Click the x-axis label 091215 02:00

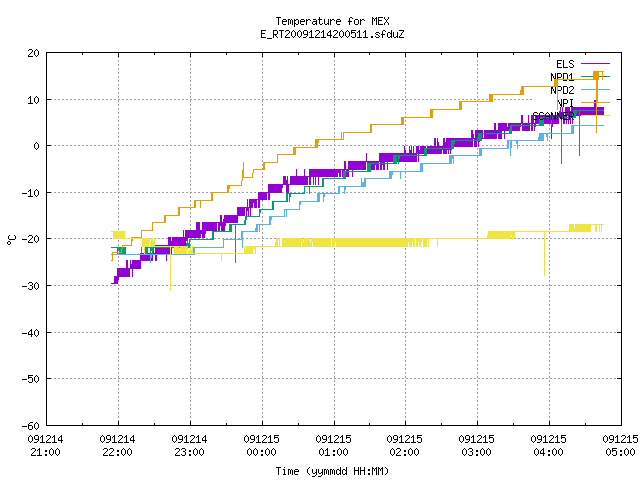coord(404,446)
